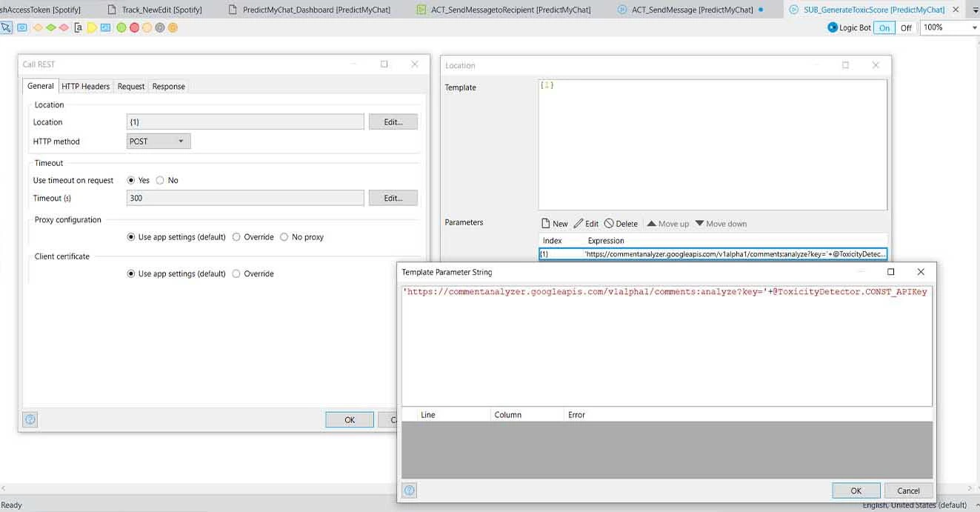Maximize the Call REST dialog
Viewport: 980px width, 512px height.
tap(384, 64)
